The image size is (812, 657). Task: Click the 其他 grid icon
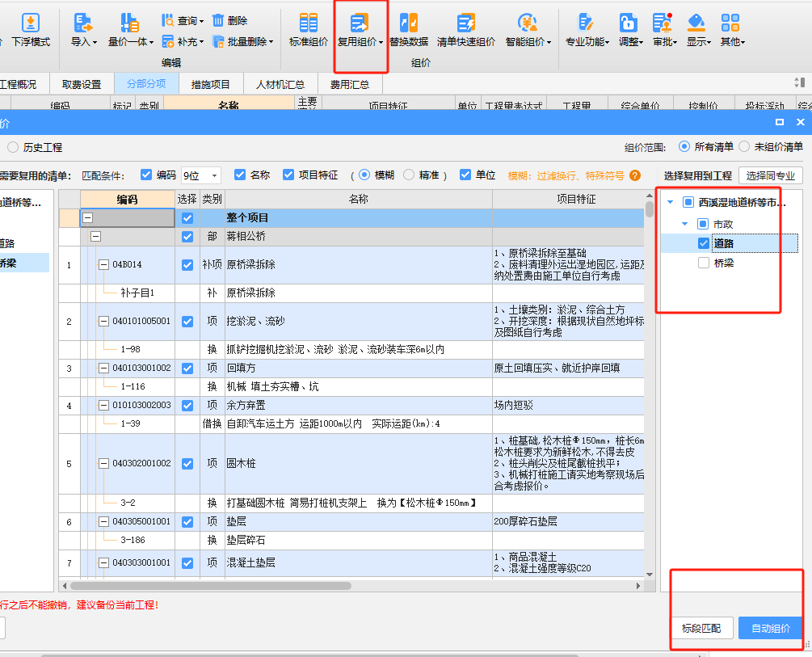point(730,23)
